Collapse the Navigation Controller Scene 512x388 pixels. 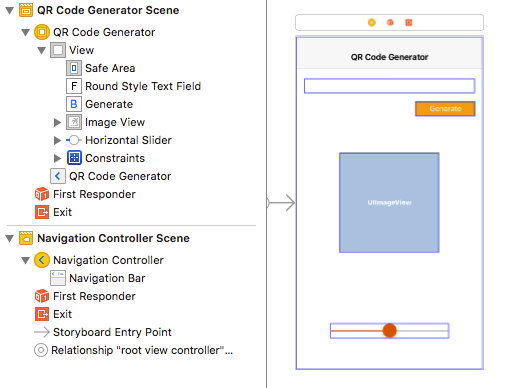coord(10,239)
